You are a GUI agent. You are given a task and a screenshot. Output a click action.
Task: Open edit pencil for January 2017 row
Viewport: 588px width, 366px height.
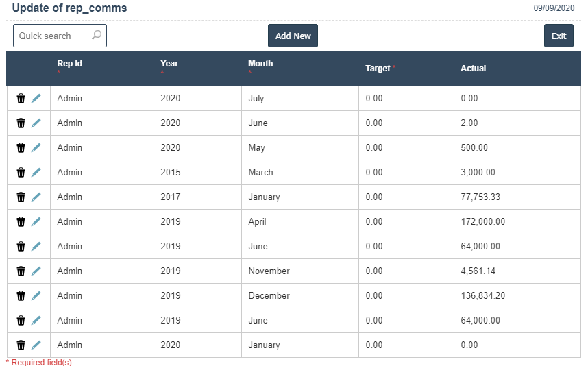[36, 197]
